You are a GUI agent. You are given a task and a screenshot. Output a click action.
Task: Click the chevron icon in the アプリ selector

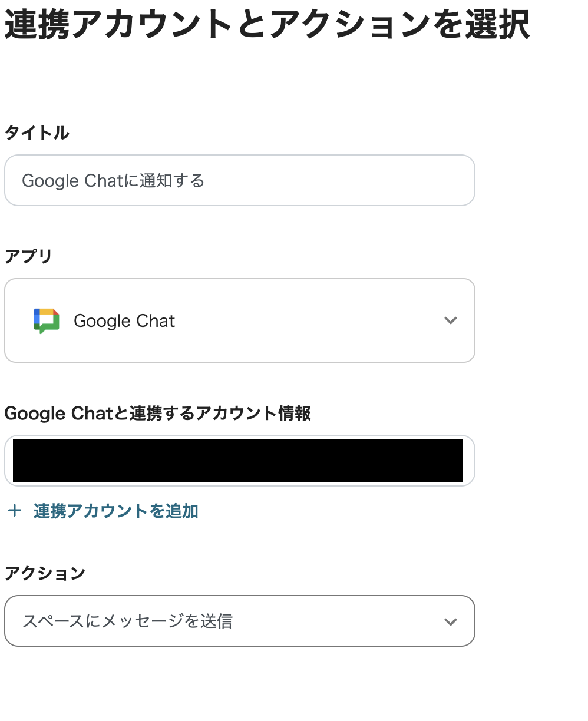click(451, 320)
